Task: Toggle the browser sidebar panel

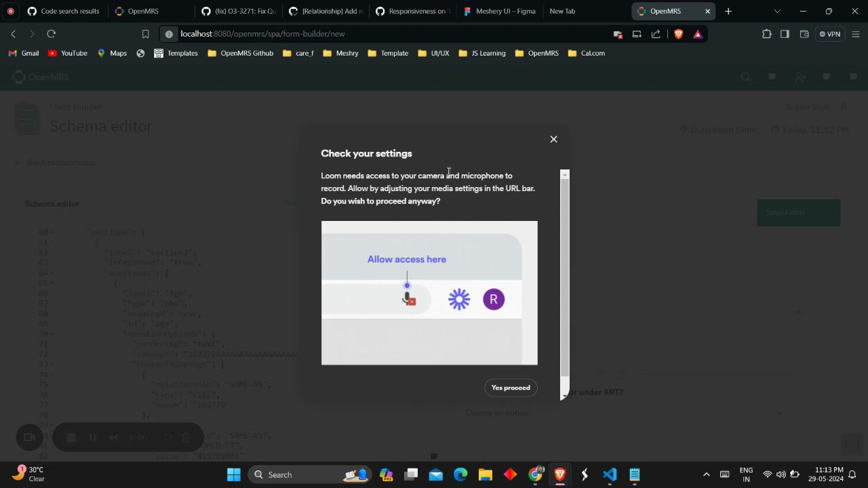Action: (x=785, y=34)
